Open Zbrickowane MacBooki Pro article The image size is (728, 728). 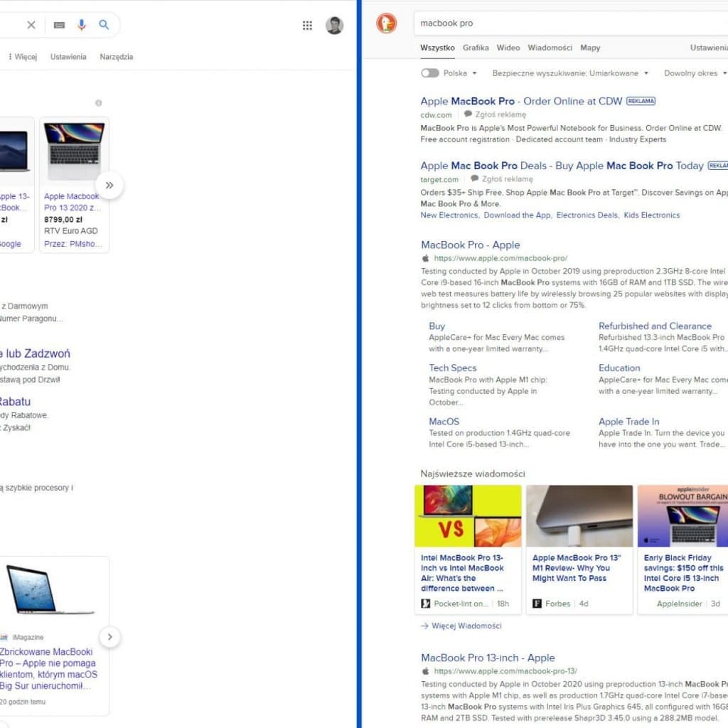[x=48, y=668]
